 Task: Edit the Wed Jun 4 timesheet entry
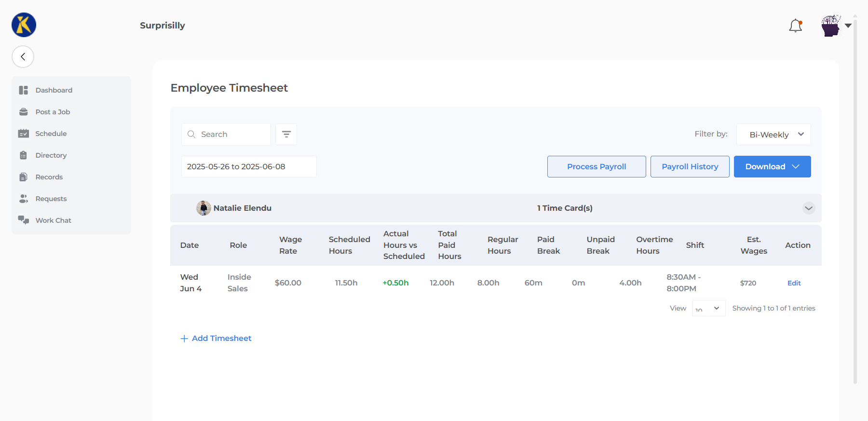click(794, 283)
